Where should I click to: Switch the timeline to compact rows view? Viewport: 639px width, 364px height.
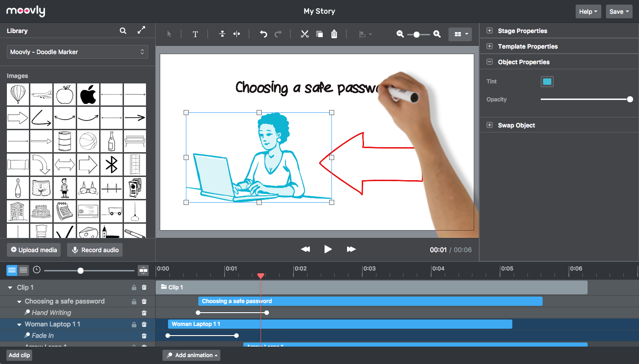(23, 270)
